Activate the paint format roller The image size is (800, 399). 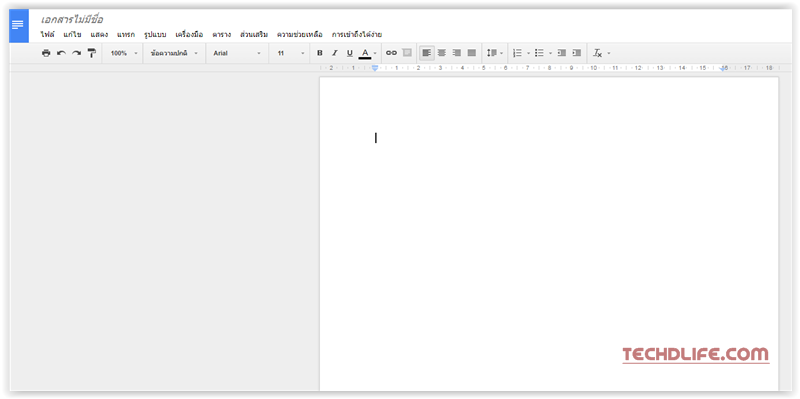[91, 53]
